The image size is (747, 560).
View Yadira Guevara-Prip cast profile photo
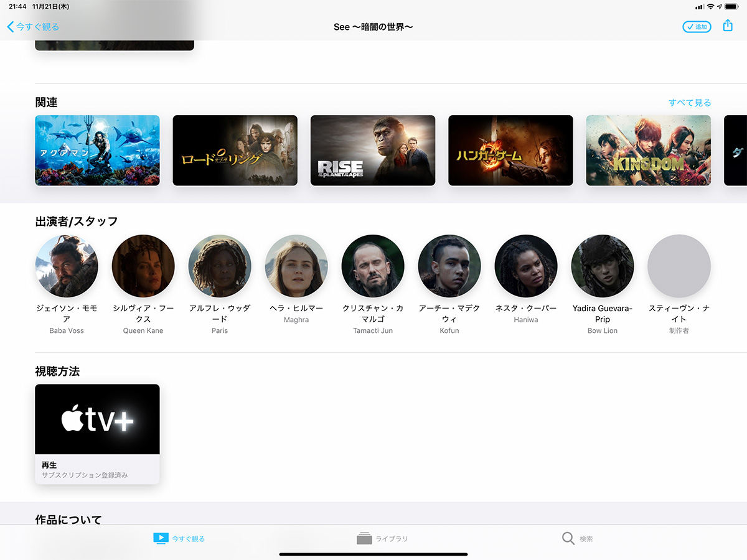click(603, 266)
